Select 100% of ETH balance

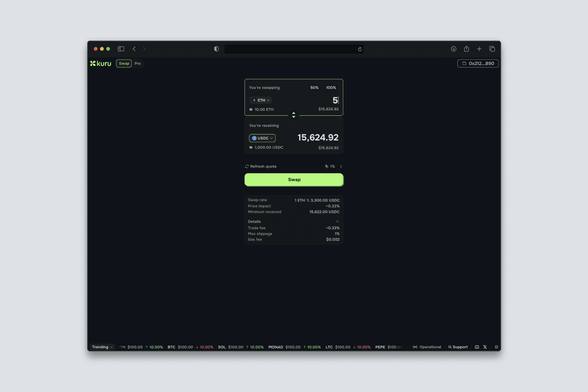pos(331,88)
